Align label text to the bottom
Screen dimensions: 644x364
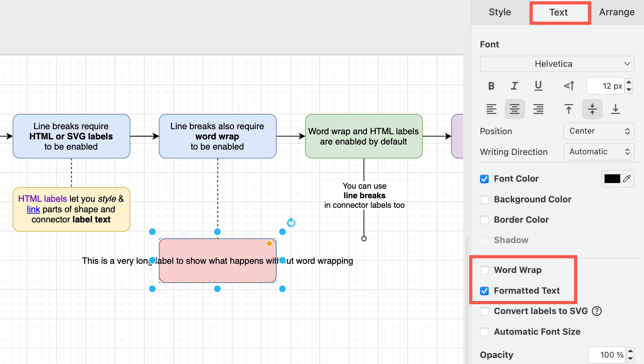[615, 109]
